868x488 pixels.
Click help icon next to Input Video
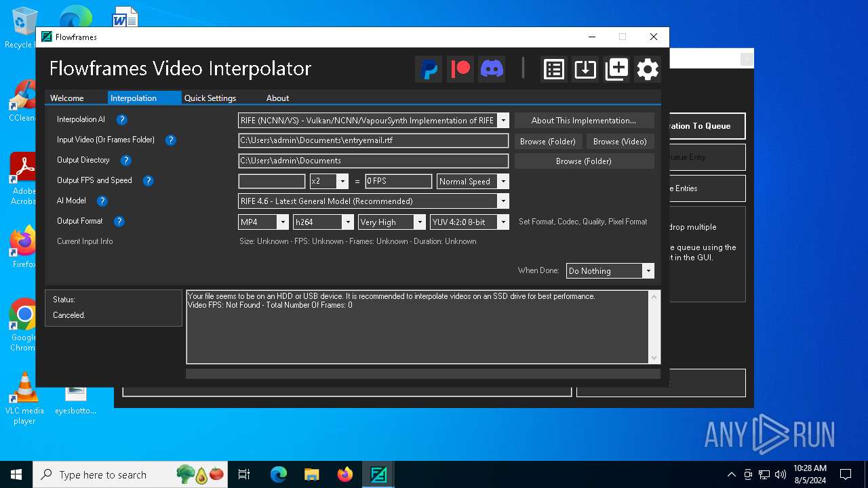171,140
